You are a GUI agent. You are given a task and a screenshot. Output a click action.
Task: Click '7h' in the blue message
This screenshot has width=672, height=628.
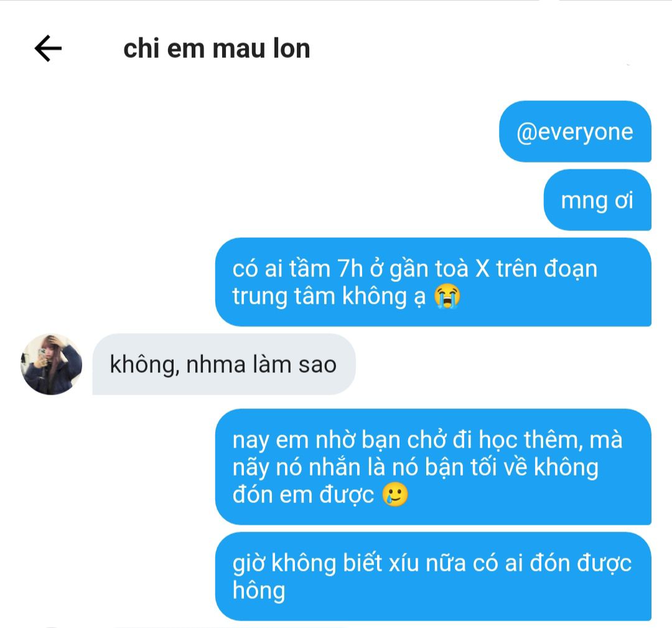[350, 269]
